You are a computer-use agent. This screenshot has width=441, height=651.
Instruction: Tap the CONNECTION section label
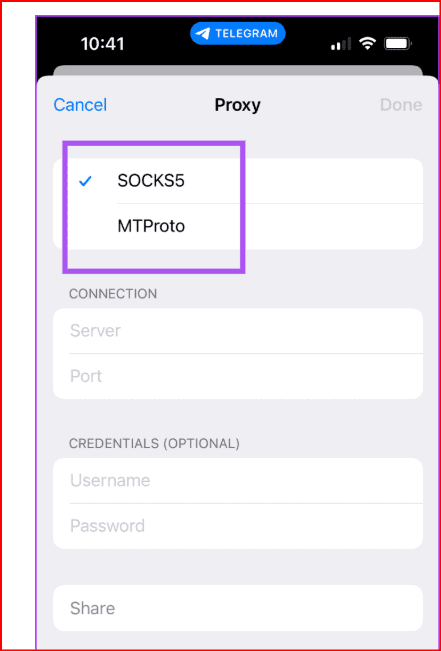pyautogui.click(x=113, y=294)
